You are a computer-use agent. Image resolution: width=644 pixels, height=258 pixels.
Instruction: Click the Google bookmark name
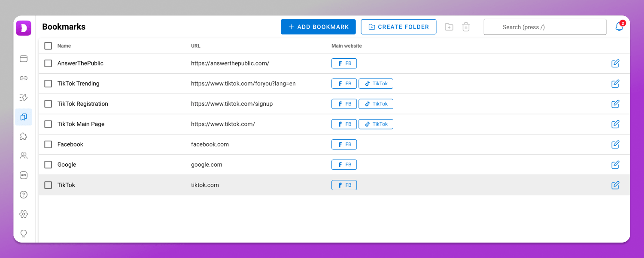pos(67,165)
